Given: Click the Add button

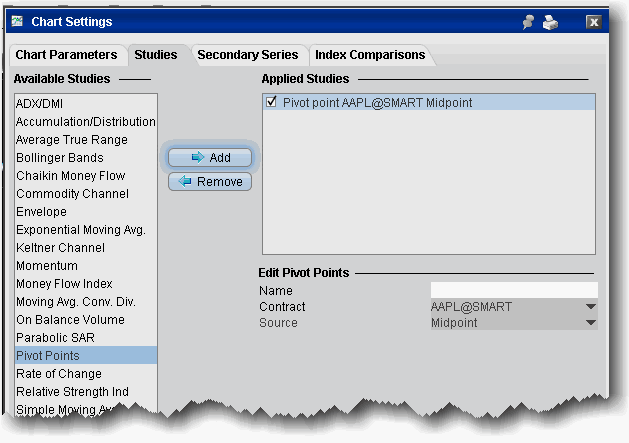Looking at the screenshot, I should [210, 157].
